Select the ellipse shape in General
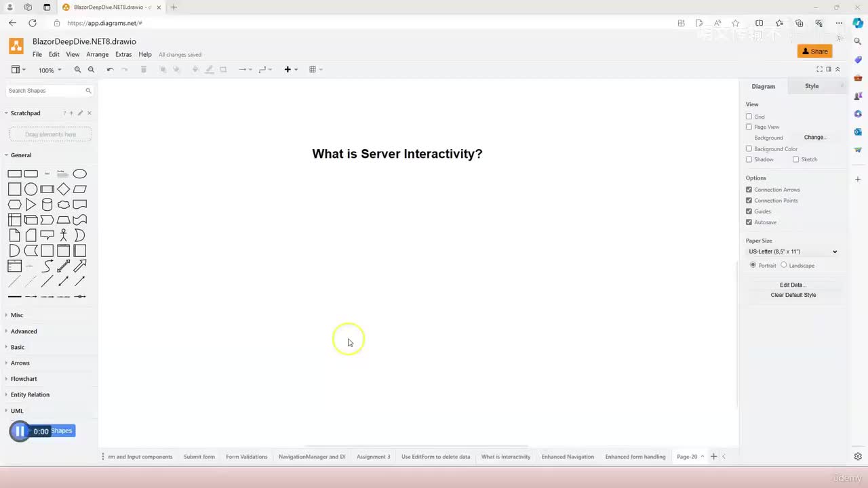Image resolution: width=868 pixels, height=488 pixels. (x=80, y=174)
